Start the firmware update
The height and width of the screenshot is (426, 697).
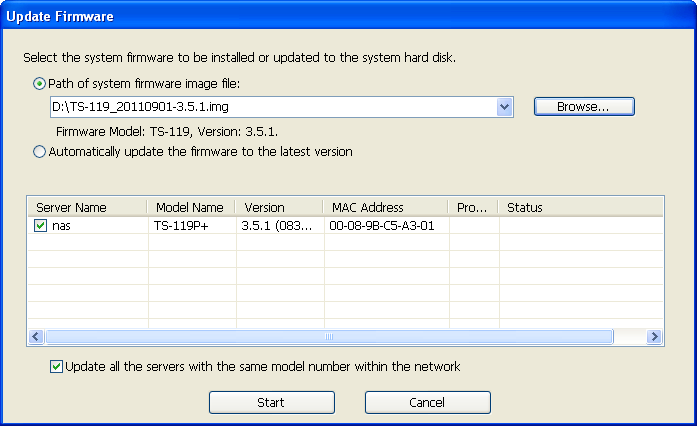pos(272,402)
